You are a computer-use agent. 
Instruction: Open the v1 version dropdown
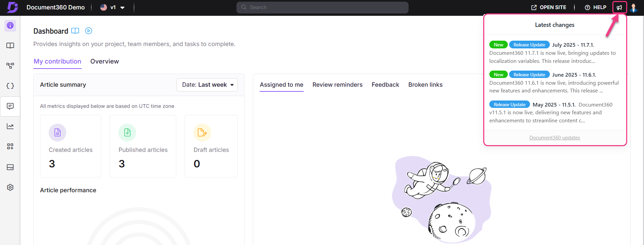pos(113,7)
